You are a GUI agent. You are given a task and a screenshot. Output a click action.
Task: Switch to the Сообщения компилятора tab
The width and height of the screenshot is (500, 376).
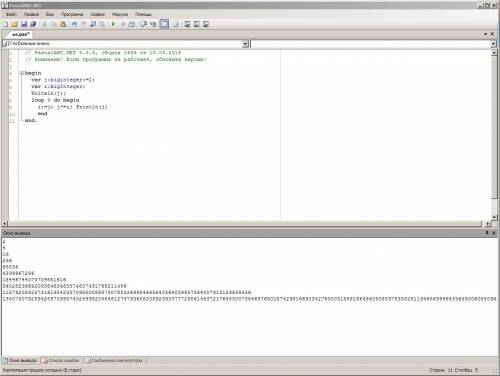coord(114,360)
